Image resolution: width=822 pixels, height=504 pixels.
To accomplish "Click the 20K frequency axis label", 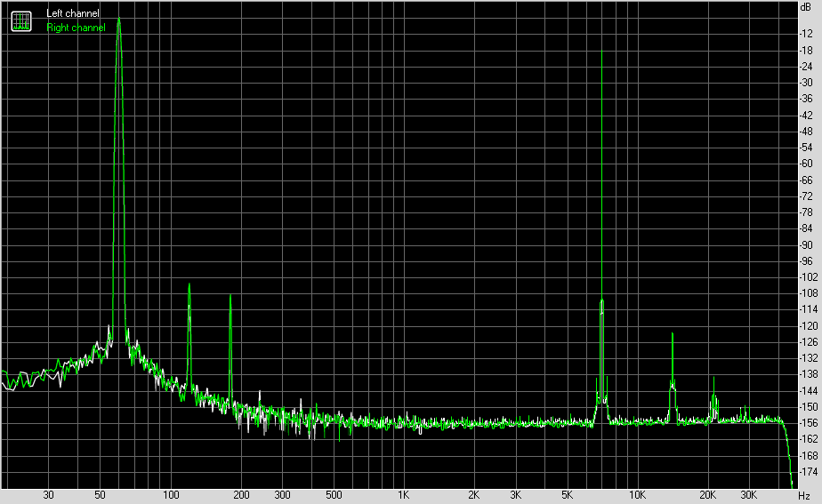I will (x=707, y=495).
